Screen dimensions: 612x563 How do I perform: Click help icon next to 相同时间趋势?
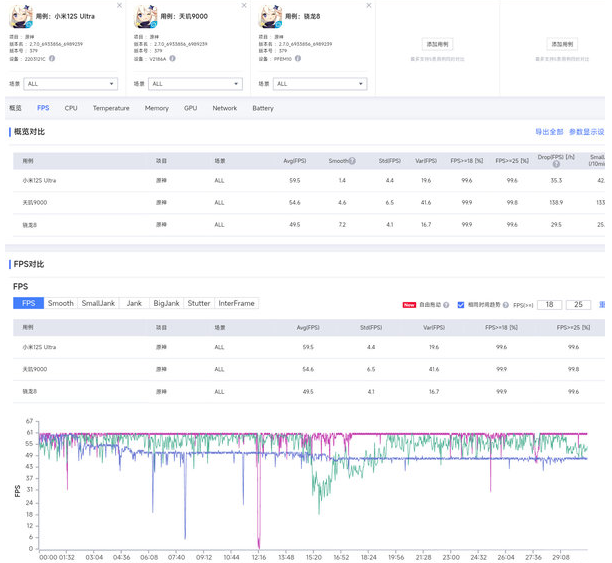[507, 304]
